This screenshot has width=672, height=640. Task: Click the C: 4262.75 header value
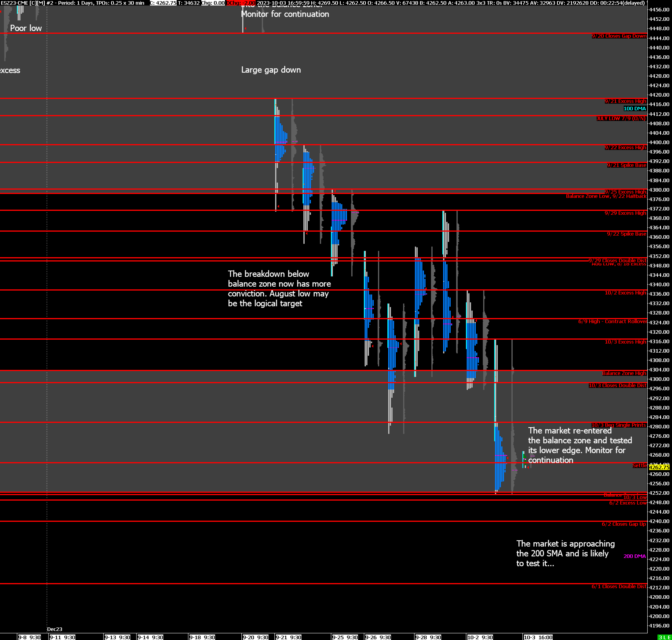point(163,3)
